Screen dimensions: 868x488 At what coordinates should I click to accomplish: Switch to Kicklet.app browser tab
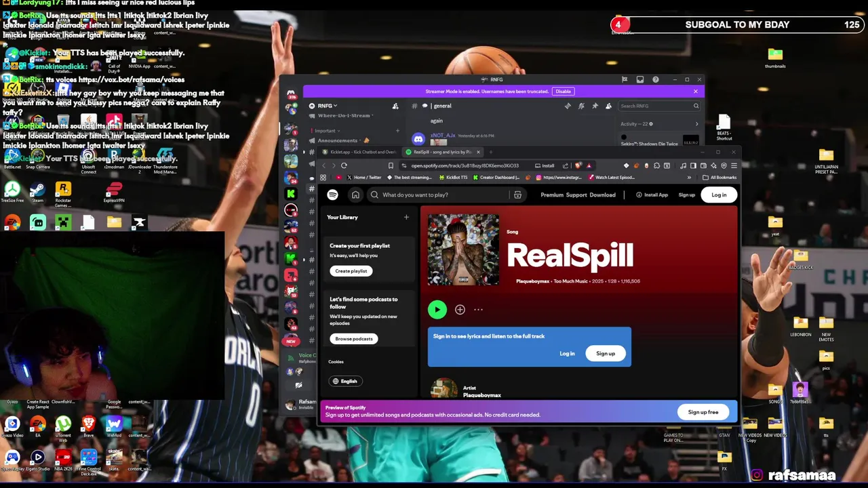click(359, 152)
